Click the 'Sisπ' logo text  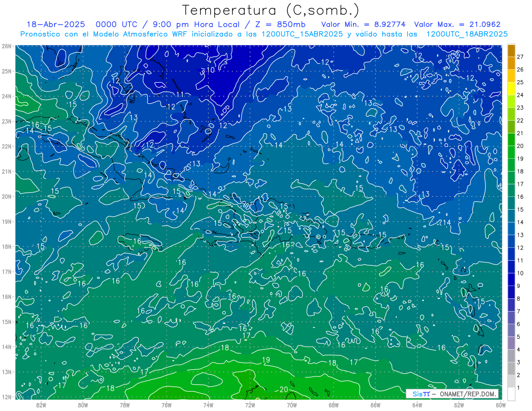[421, 394]
